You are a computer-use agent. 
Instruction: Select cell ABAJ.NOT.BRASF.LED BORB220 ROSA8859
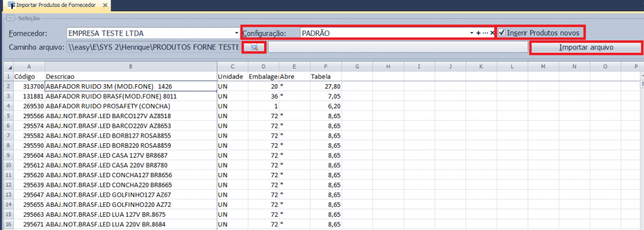pos(131,145)
